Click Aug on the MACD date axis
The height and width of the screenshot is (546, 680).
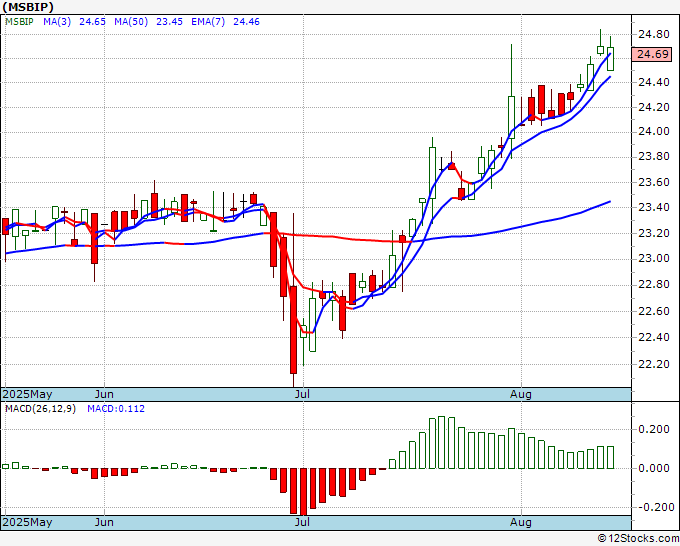[521, 522]
